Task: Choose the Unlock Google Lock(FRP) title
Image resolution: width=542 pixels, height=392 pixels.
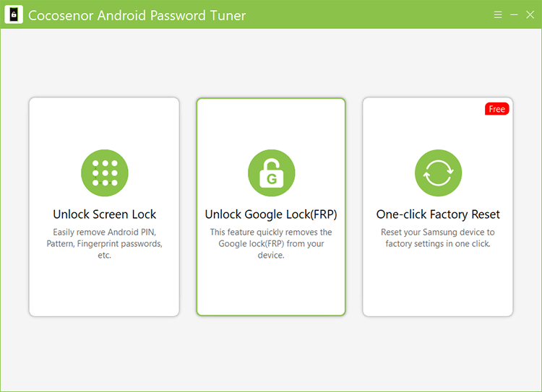Action: [271, 214]
